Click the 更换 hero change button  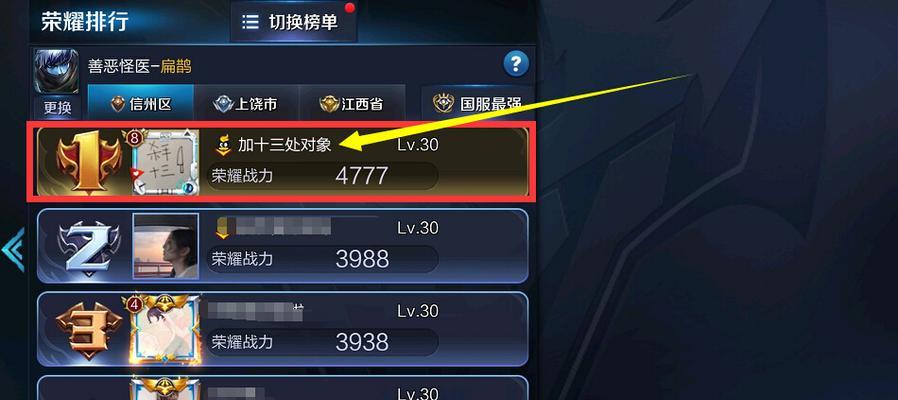57,107
